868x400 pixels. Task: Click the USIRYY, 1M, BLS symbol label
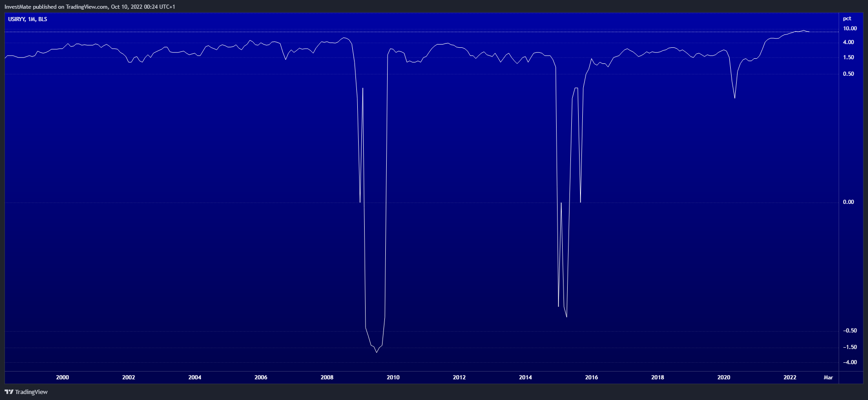tap(28, 19)
